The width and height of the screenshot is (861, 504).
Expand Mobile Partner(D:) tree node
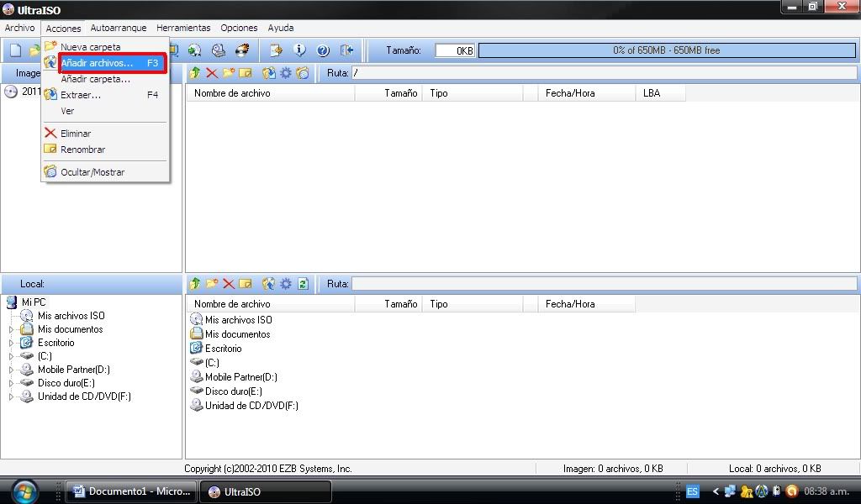click(11, 370)
